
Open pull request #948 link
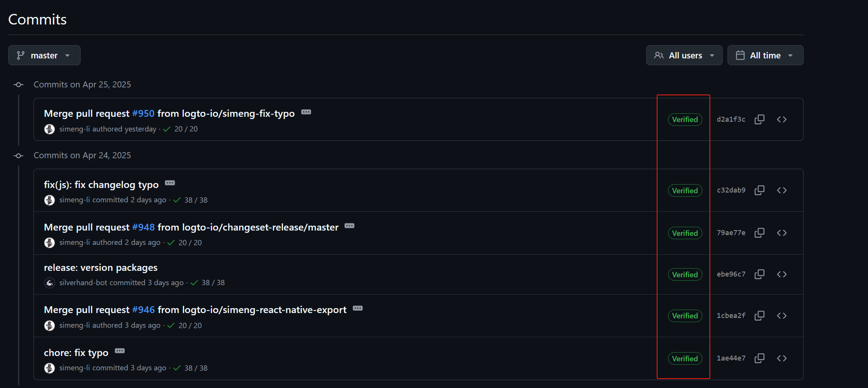[143, 227]
